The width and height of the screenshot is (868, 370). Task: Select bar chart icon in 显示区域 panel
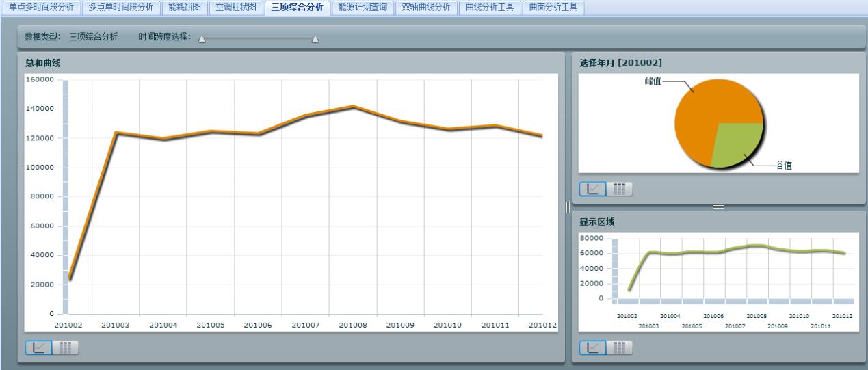pos(619,348)
